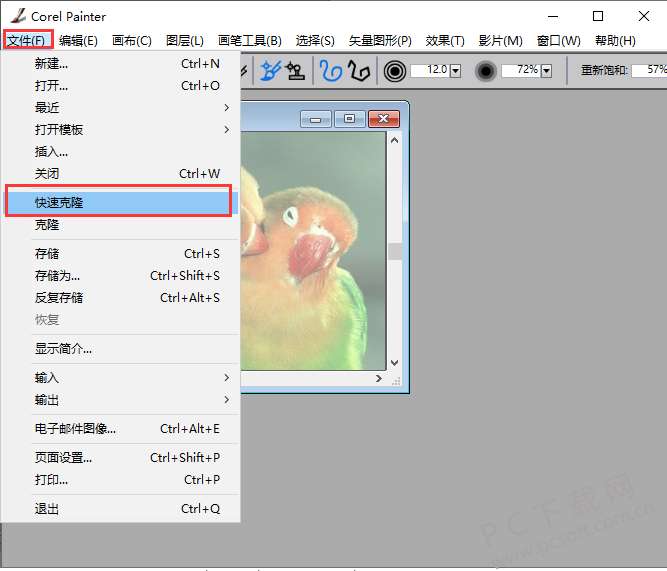Maximize the Corel Painter window
The height and width of the screenshot is (571, 667).
[x=598, y=17]
